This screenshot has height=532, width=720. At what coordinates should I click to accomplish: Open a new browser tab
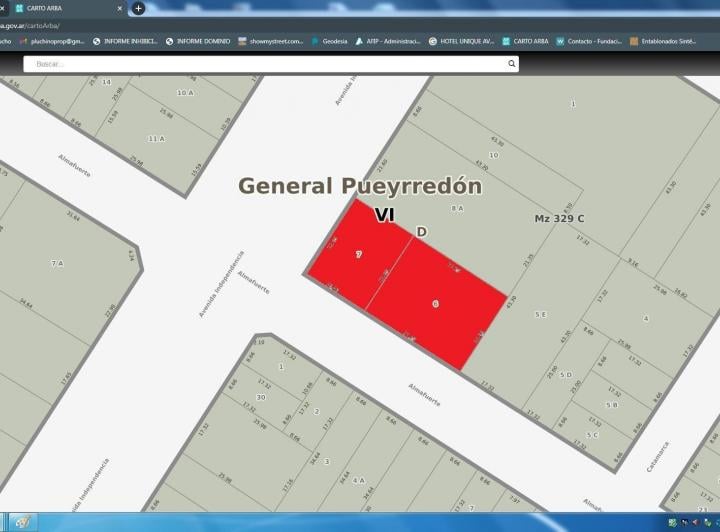(138, 8)
